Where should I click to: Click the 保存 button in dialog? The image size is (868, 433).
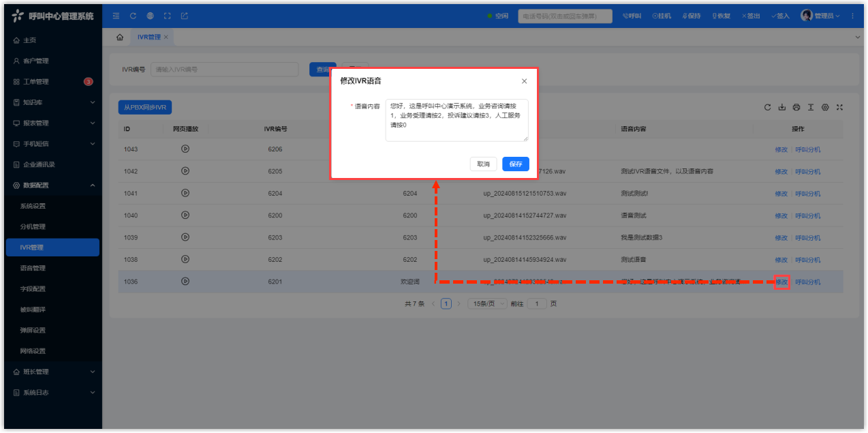click(x=515, y=164)
